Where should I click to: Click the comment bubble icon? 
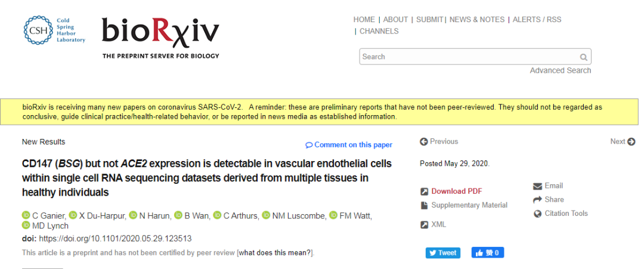[309, 145]
